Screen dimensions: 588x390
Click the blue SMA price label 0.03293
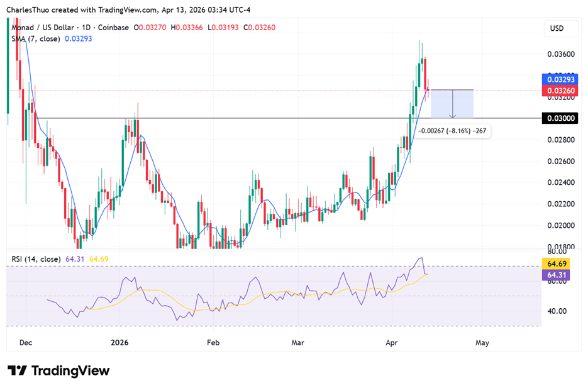point(560,80)
